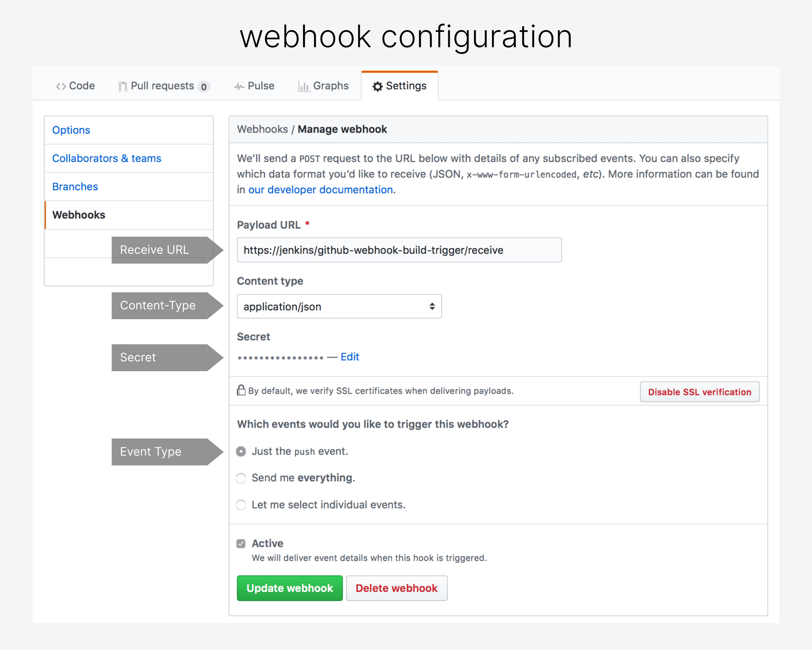
Task: Click the application/json selector arrows
Action: [x=432, y=306]
